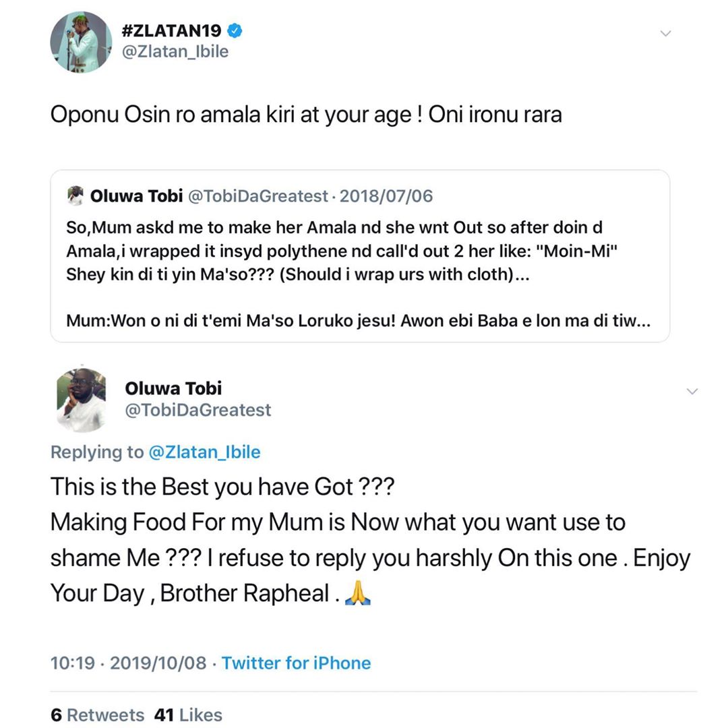The width and height of the screenshot is (728, 728).
Task: Open Oluwa Tobi's reply profile photo
Action: pyautogui.click(x=82, y=400)
